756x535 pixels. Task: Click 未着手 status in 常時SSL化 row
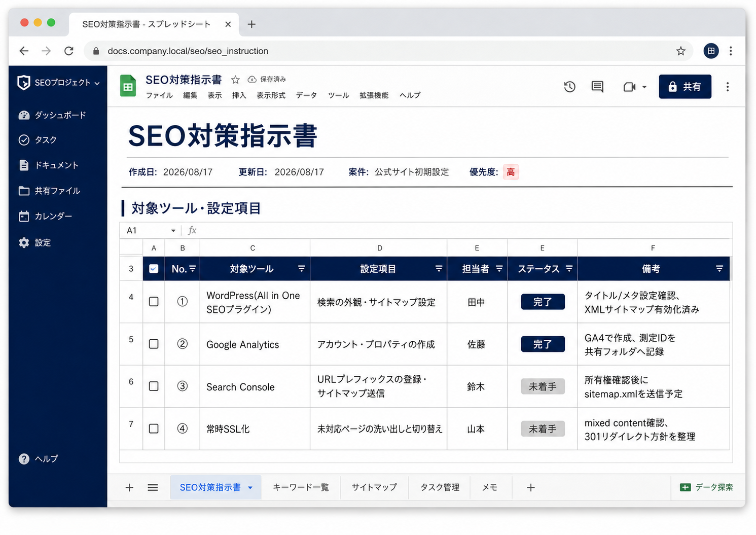pyautogui.click(x=543, y=429)
